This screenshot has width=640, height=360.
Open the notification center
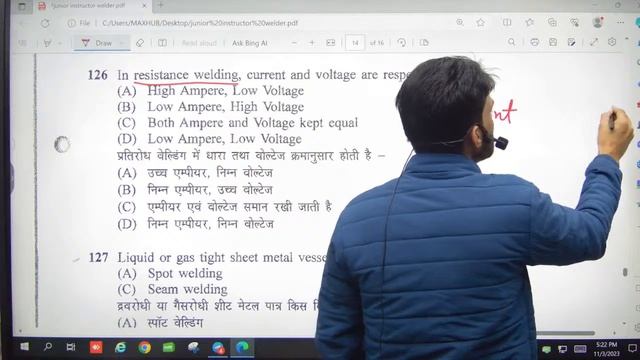(x=632, y=348)
